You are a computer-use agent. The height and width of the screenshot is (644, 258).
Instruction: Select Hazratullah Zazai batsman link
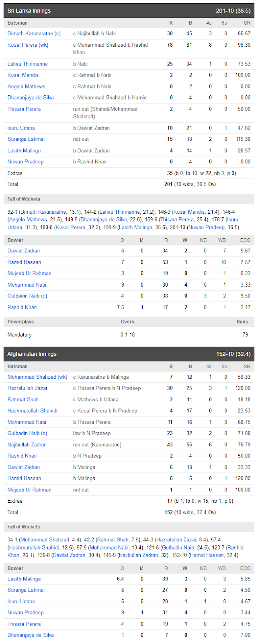tap(27, 388)
